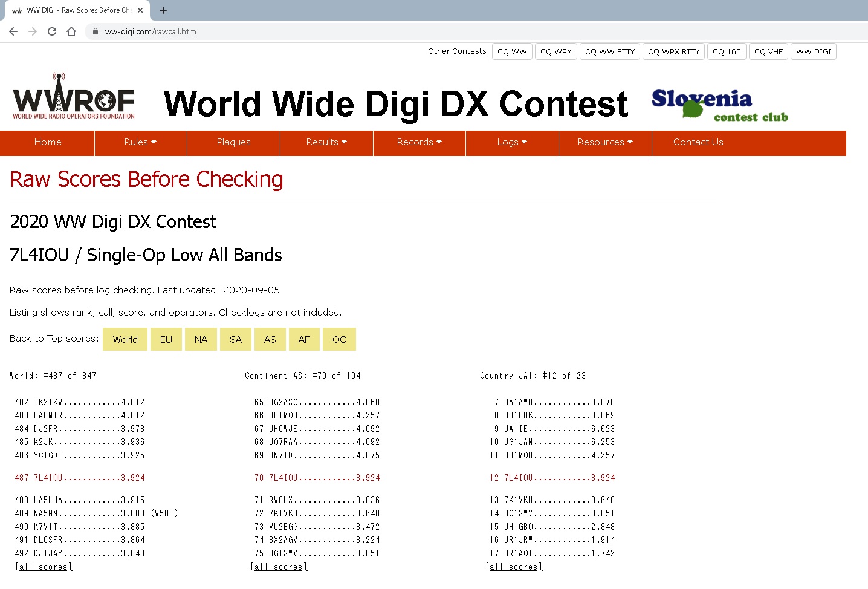Viewport: 868px width, 589px height.
Task: Open all scores link under Country JA1 list
Action: [514, 567]
